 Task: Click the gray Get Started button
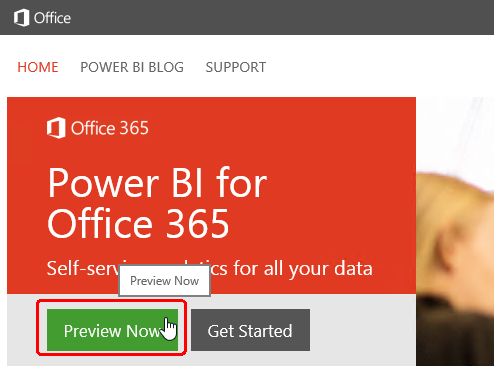[250, 330]
